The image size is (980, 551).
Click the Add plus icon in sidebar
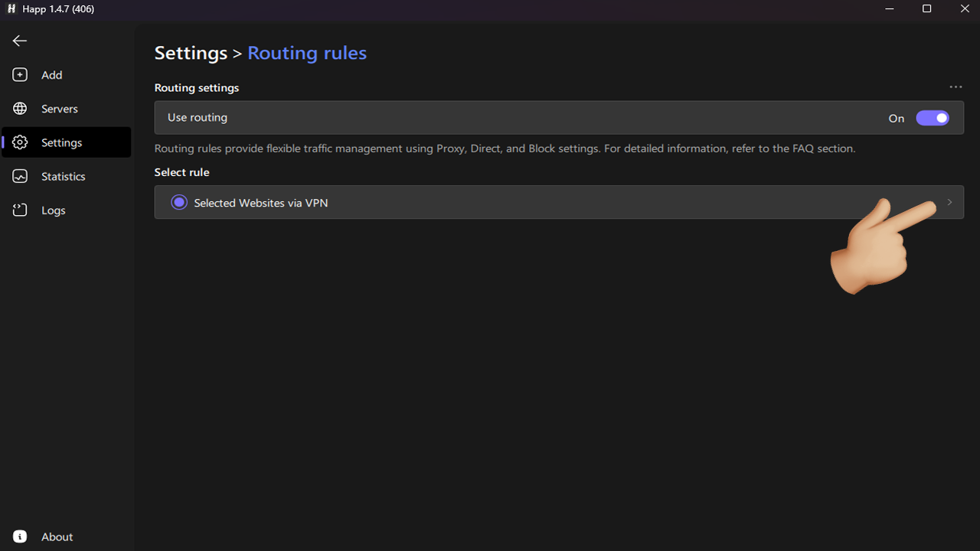tap(20, 75)
